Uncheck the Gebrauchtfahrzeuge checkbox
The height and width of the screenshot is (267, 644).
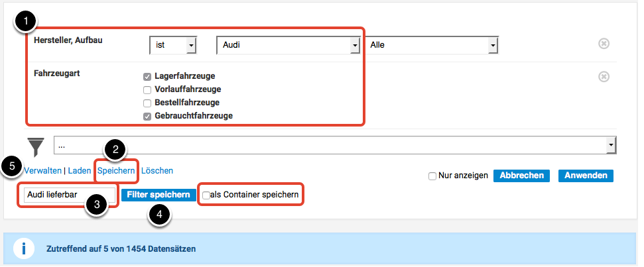(x=147, y=117)
